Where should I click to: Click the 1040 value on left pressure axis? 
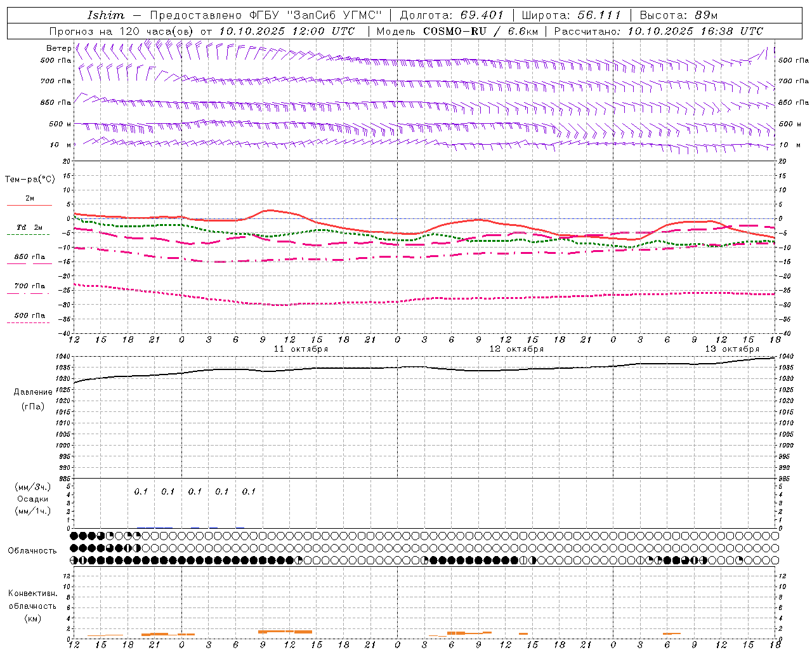(63, 357)
